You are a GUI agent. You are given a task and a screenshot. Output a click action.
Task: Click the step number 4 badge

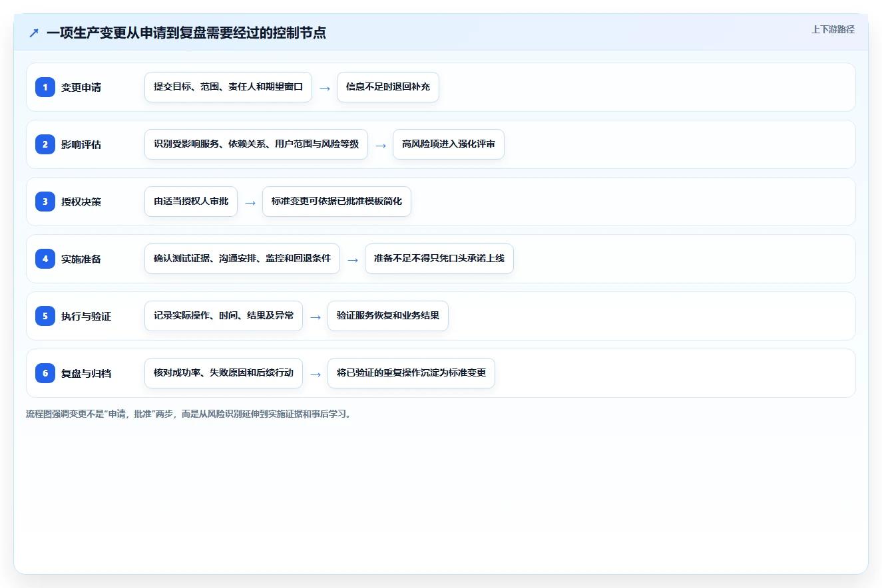point(45,259)
